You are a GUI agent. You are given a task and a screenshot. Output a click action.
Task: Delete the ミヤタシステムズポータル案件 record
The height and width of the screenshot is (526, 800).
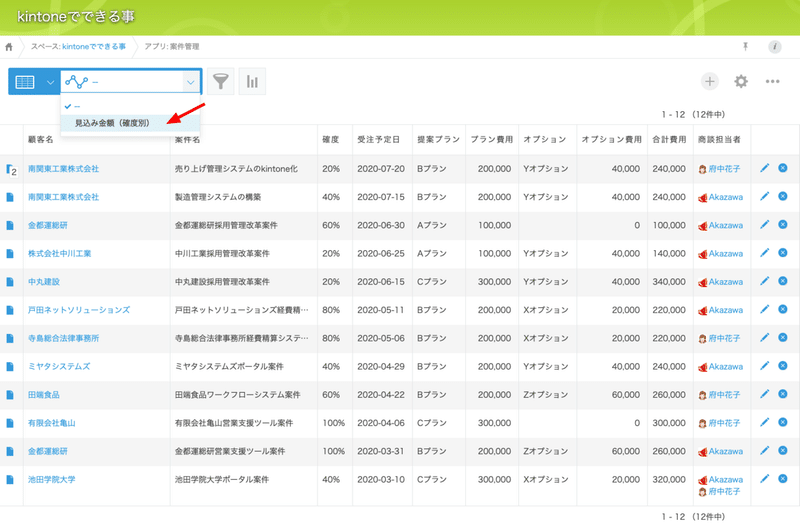(x=783, y=366)
